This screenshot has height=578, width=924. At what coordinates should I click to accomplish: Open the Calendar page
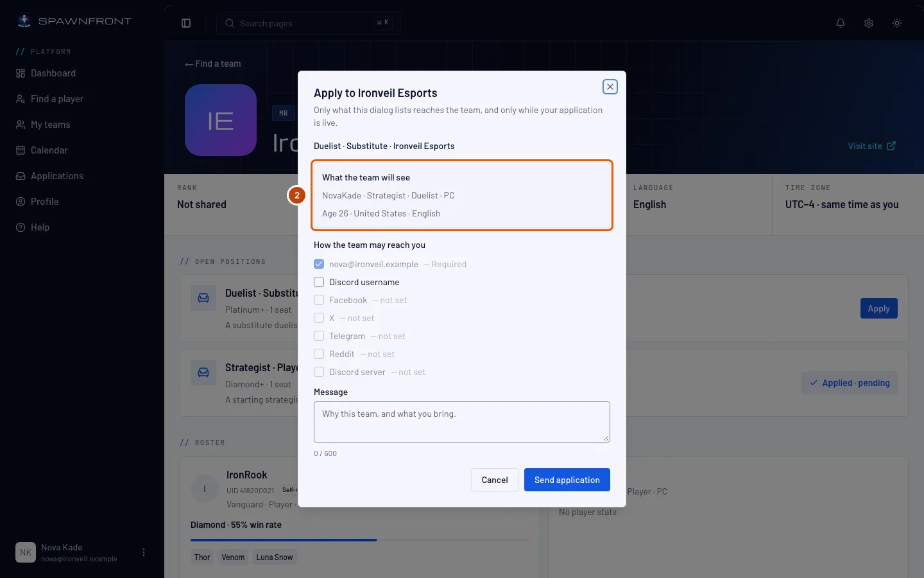pos(82,150)
